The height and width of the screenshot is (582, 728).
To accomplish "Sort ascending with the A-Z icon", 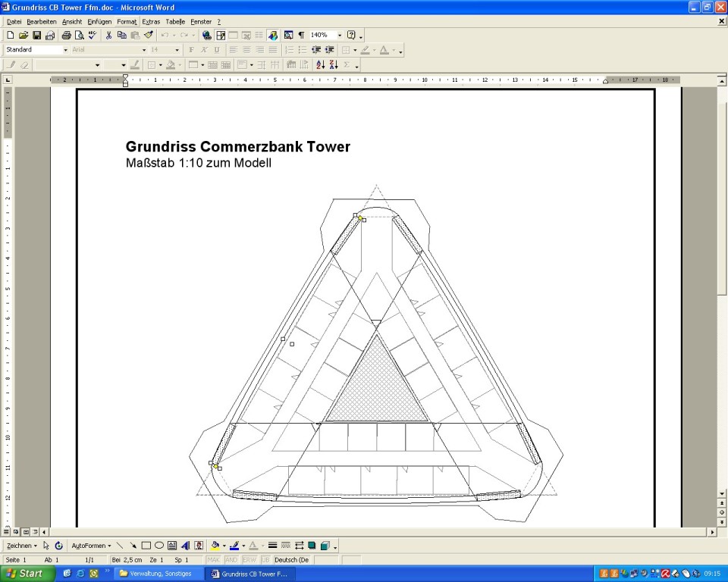I will click(320, 65).
